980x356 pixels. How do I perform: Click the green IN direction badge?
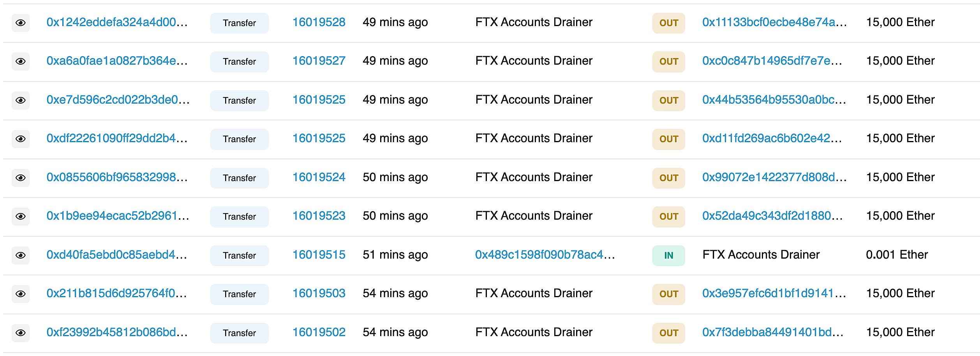[668, 256]
